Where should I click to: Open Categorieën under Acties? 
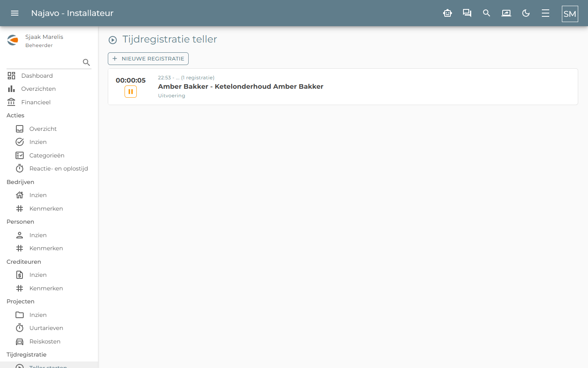[49, 155]
